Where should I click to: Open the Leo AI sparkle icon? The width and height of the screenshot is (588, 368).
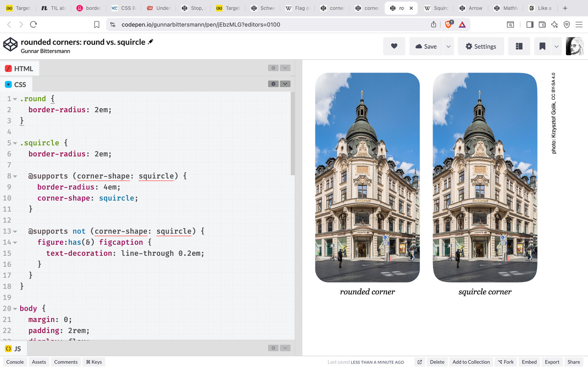tap(554, 25)
